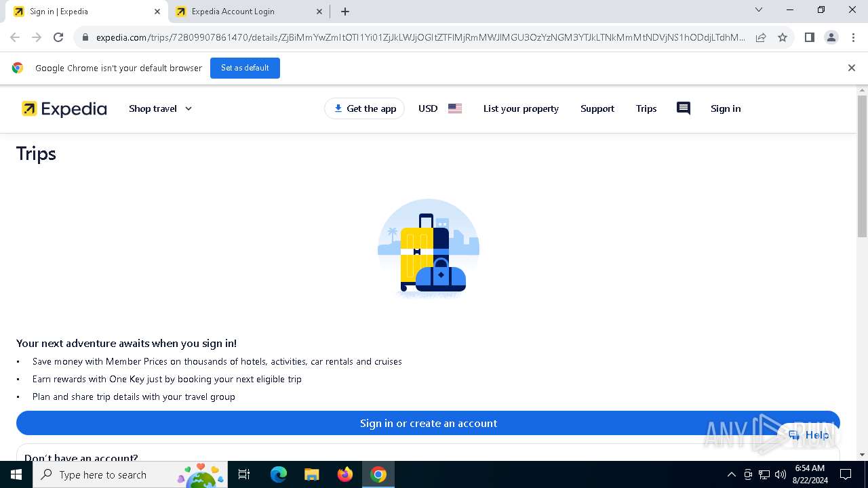Click Sign in or create an account
This screenshot has width=868, height=488.
tap(428, 423)
